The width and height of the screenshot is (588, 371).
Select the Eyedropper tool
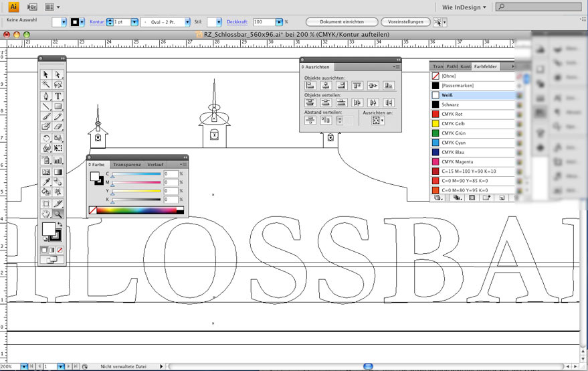point(45,181)
